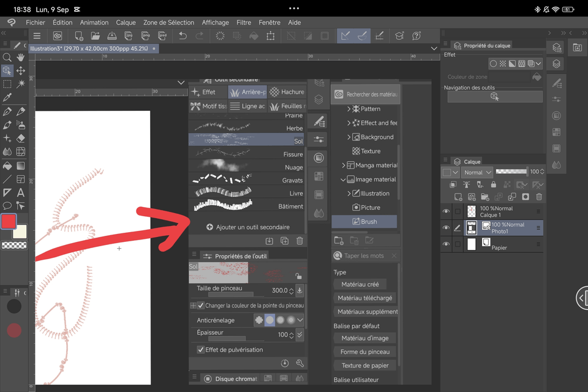Open the CLIP STUDIO icon in toolbar
This screenshot has height=392, width=588.
(58, 36)
